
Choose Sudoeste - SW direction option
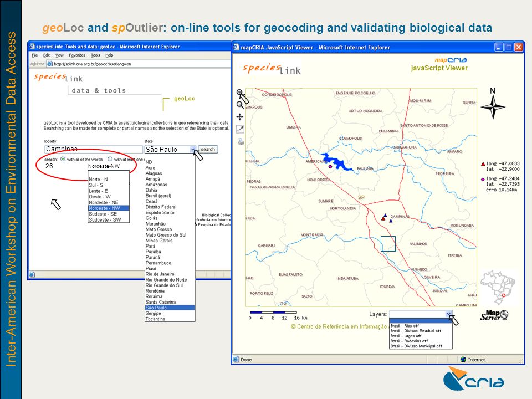click(x=109, y=220)
